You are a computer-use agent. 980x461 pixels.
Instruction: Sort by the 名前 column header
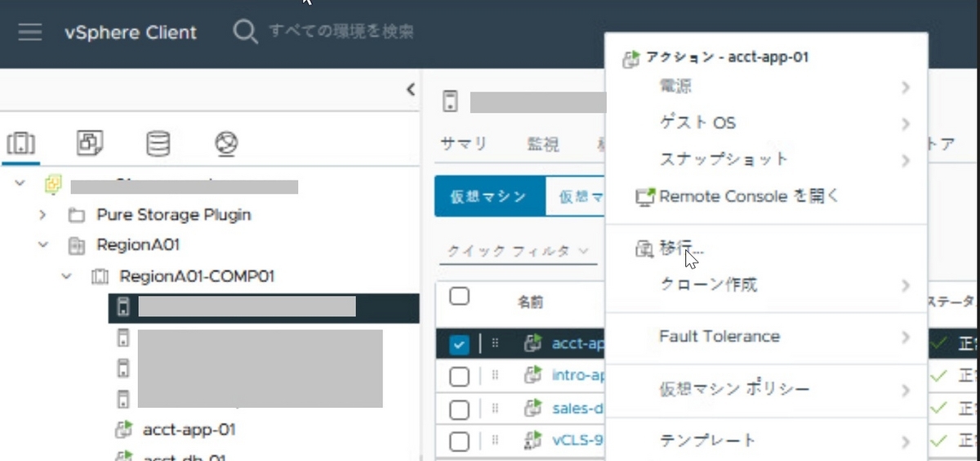[x=530, y=302]
